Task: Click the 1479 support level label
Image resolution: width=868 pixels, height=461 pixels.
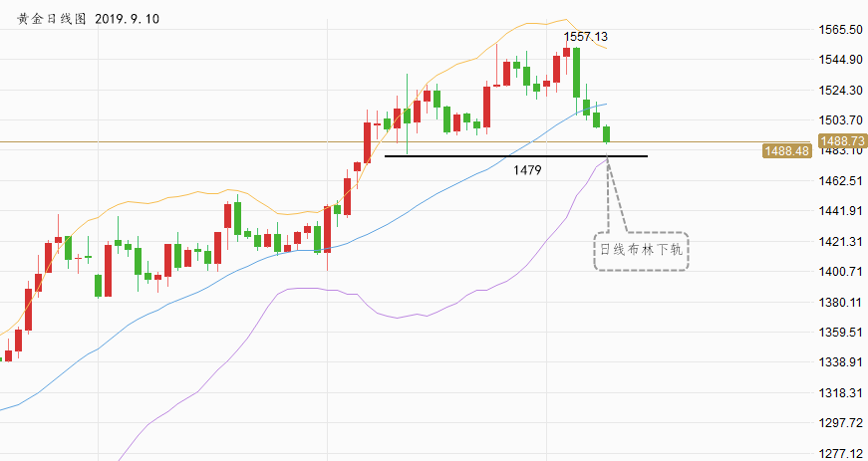Action: (527, 170)
